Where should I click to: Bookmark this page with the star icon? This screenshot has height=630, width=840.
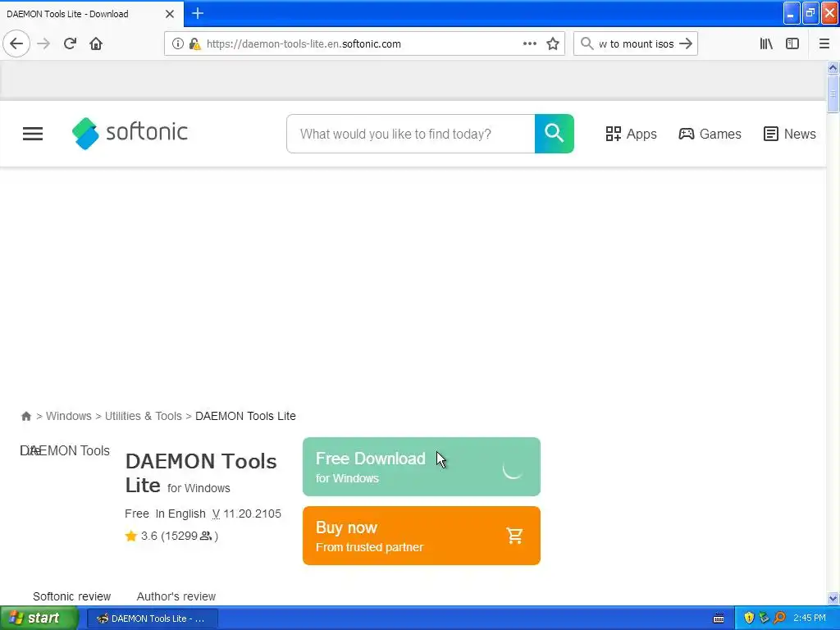(553, 44)
